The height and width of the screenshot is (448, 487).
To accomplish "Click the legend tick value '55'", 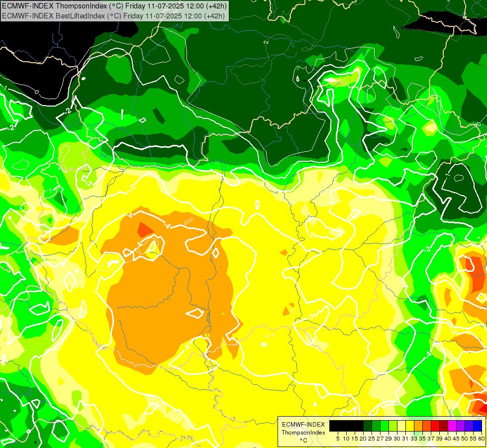I will pyautogui.click(x=474, y=439).
